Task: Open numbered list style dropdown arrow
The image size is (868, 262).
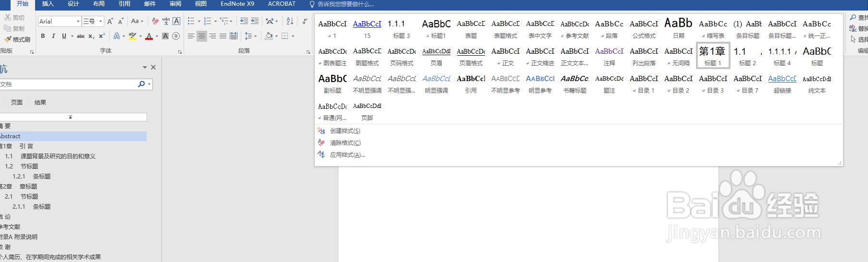Action: coord(215,21)
